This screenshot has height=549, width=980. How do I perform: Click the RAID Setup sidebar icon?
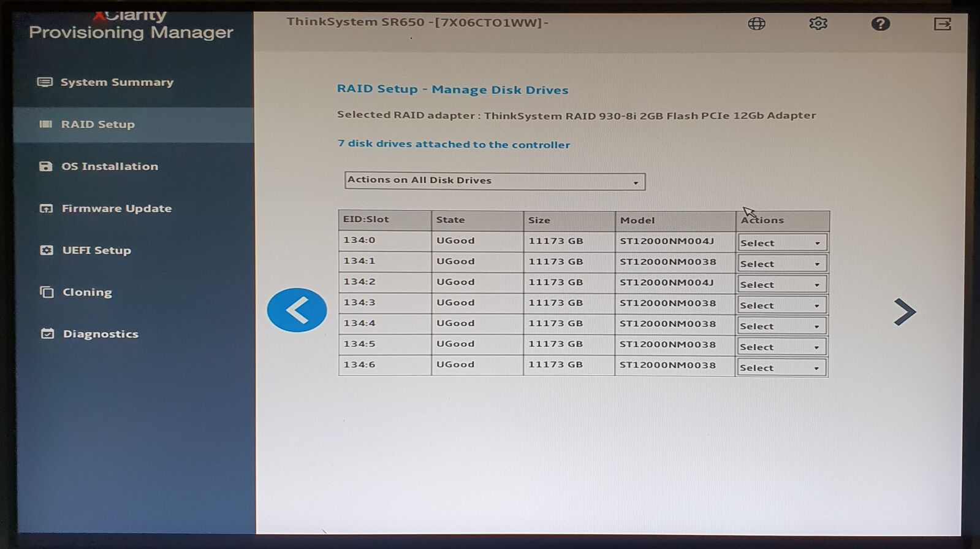[45, 124]
